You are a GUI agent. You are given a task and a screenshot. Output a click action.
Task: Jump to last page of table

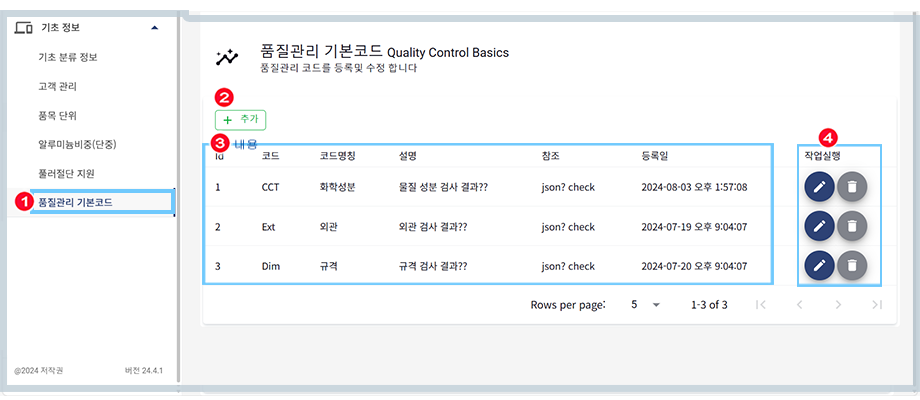click(x=876, y=304)
